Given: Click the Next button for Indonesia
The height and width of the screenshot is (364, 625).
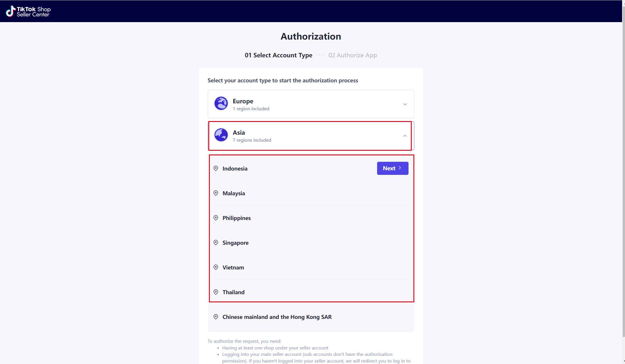Looking at the screenshot, I should point(393,168).
